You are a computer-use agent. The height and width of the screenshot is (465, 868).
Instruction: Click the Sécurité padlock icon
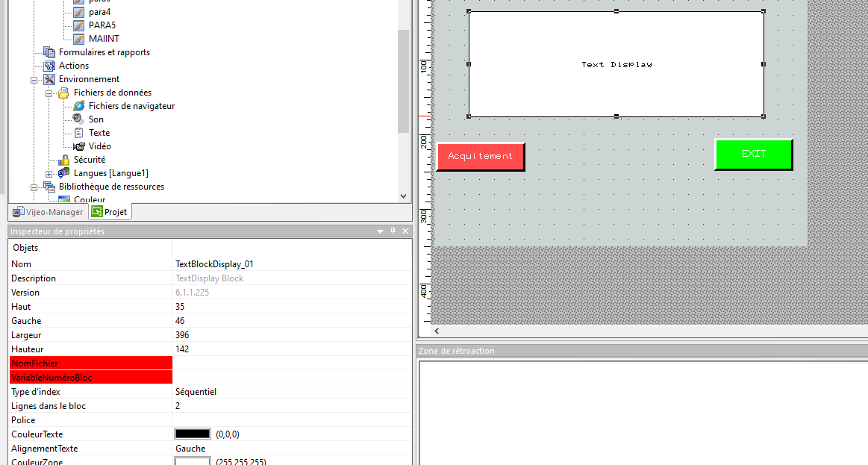click(64, 160)
